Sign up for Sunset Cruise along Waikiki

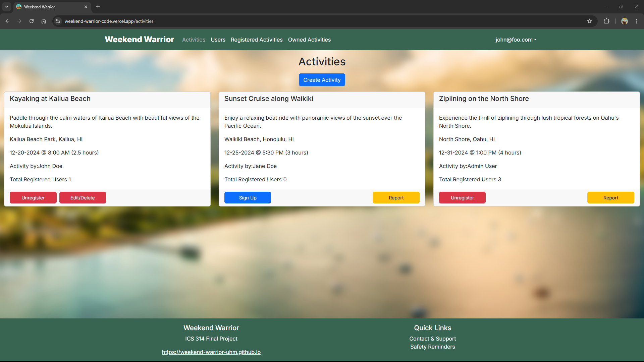tap(247, 197)
